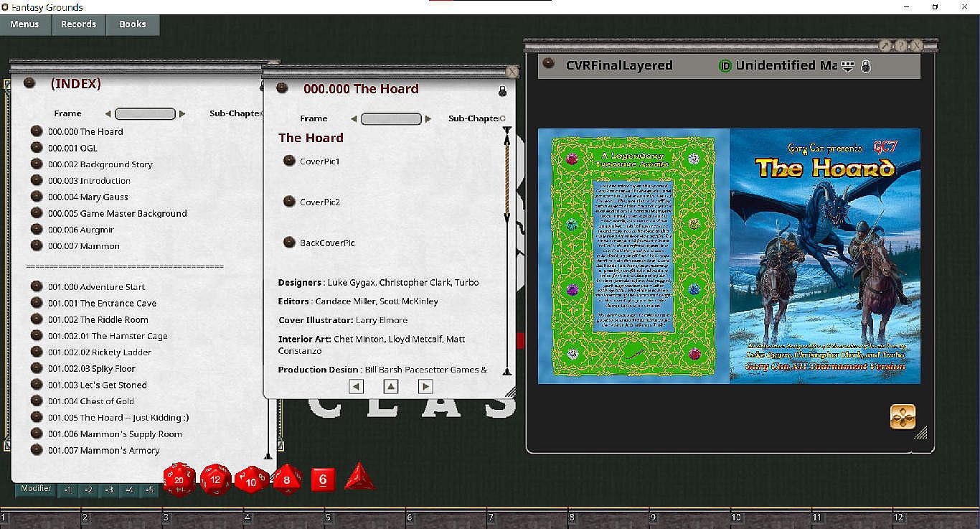Click the right Frame arrow in The Hoard window
Image resolution: width=980 pixels, height=529 pixels.
pos(428,118)
